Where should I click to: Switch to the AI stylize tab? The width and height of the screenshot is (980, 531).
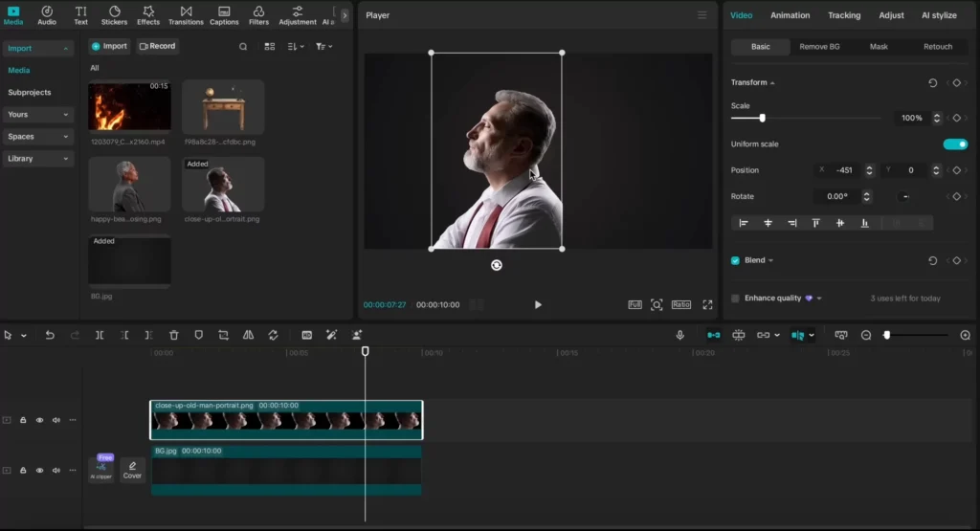tap(939, 15)
